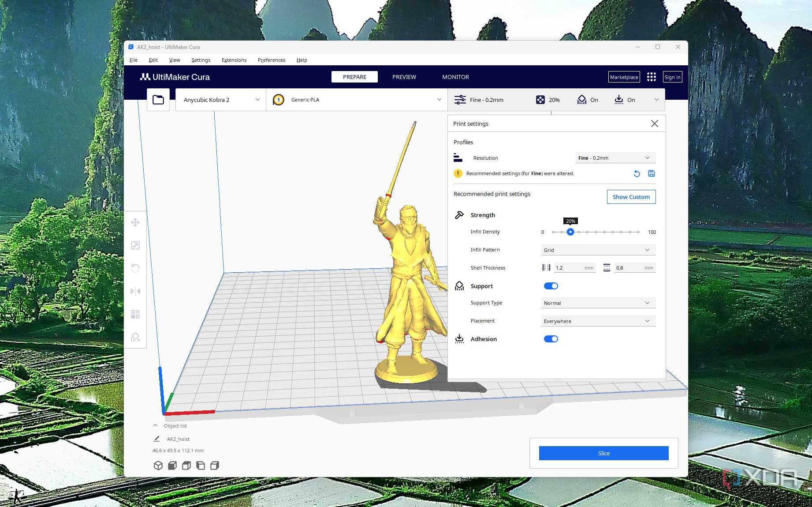Open the Anycubic Kobra 2 printer dropdown

221,100
